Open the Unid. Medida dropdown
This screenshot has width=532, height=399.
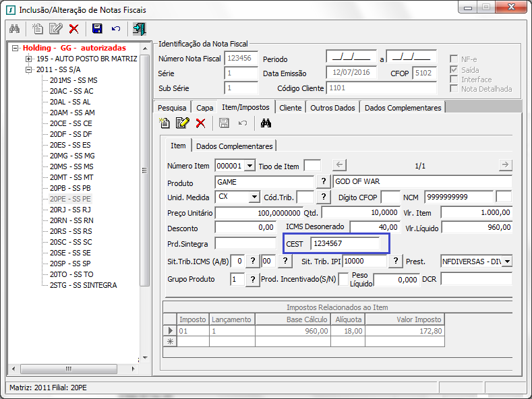click(x=254, y=197)
